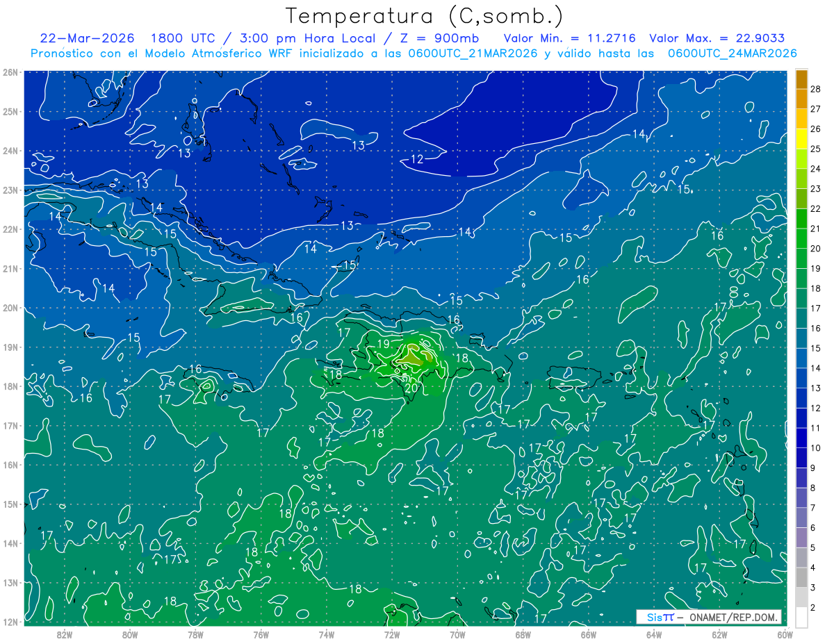Click the 60W longitude axis label
The image size is (834, 644).
click(785, 634)
